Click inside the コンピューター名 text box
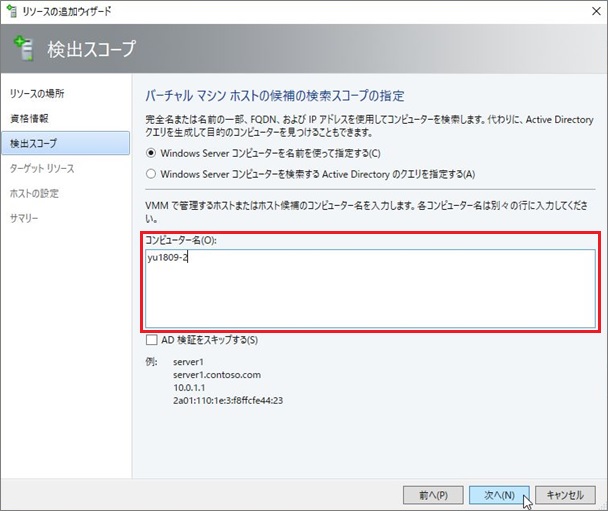This screenshot has height=511, width=608. [370, 290]
